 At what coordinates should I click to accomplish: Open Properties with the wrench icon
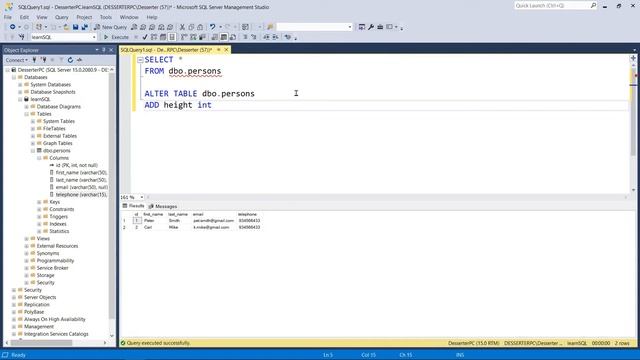371,27
